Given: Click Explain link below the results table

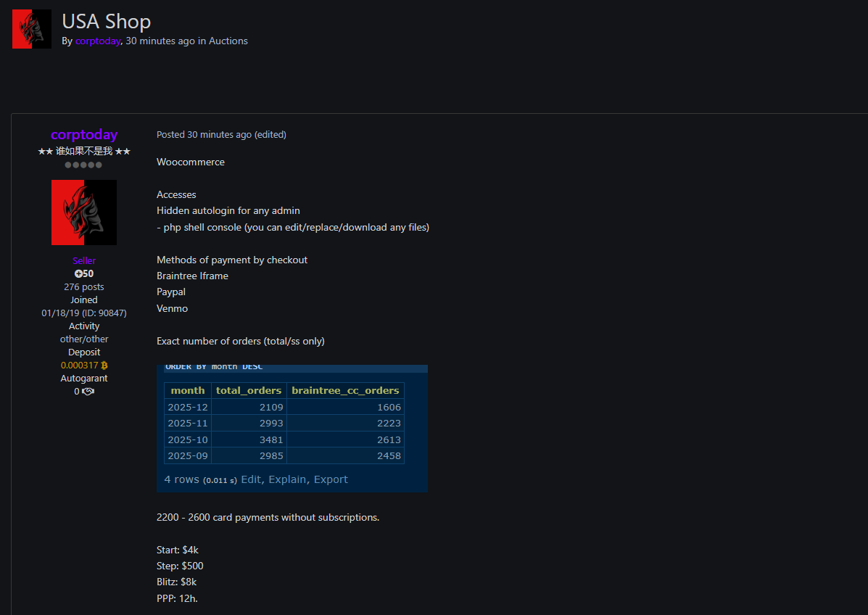Looking at the screenshot, I should (288, 479).
